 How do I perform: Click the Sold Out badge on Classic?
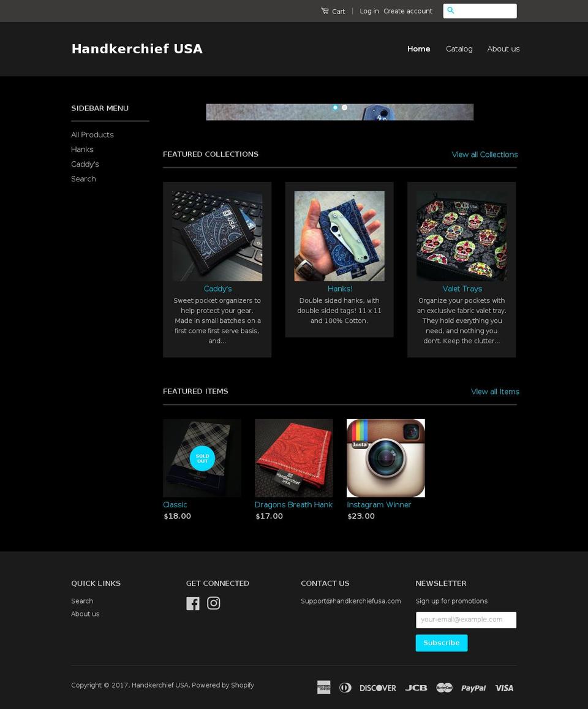(202, 458)
